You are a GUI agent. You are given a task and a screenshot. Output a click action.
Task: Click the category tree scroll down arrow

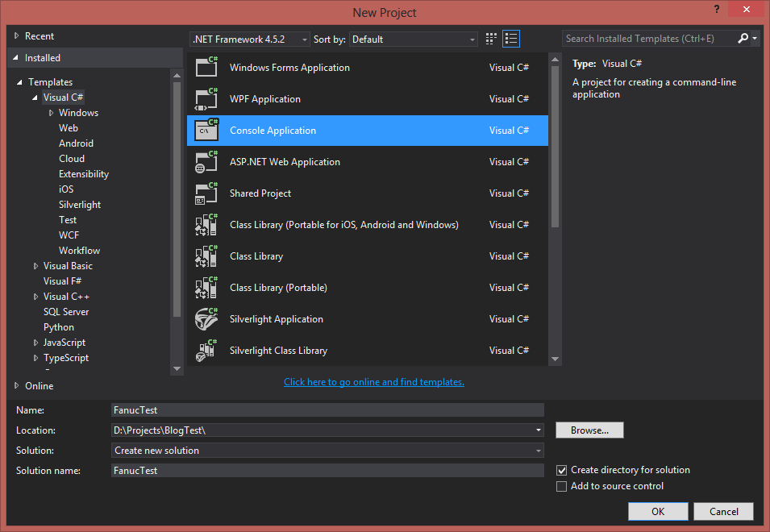point(177,368)
